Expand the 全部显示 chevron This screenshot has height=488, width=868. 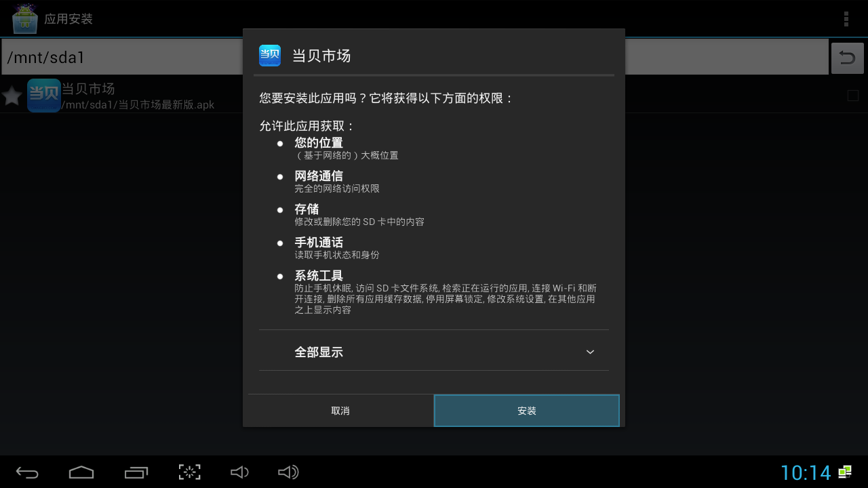590,352
